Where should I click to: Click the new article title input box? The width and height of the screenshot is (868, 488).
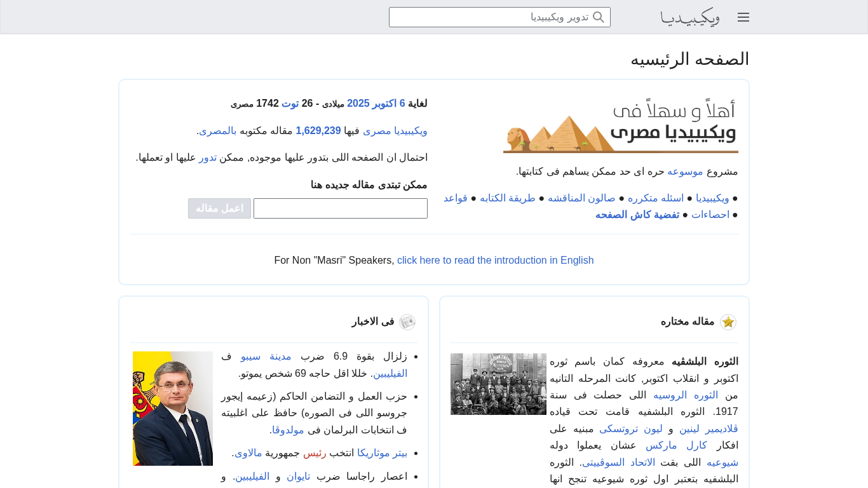click(x=341, y=208)
